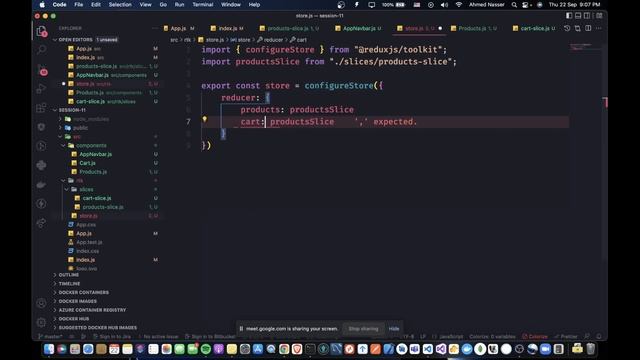Click the red Colorize status bar item
The image size is (640, 360).
(535, 337)
